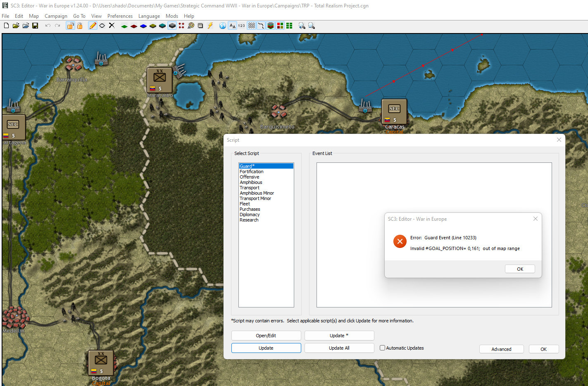The height and width of the screenshot is (386, 588).
Task: Open the Map menu
Action: point(34,16)
